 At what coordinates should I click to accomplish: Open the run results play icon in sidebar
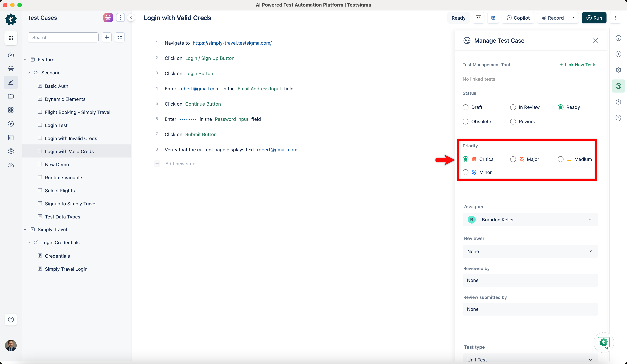click(11, 124)
